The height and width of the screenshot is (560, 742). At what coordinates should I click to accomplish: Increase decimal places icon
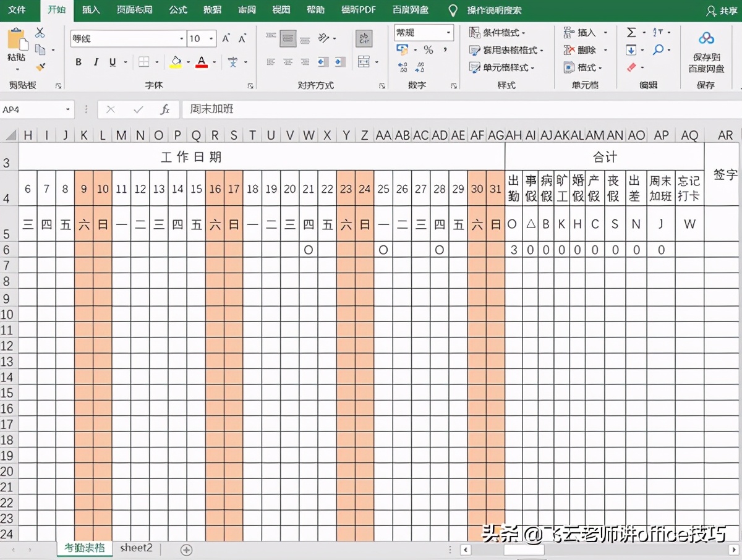pyautogui.click(x=403, y=67)
